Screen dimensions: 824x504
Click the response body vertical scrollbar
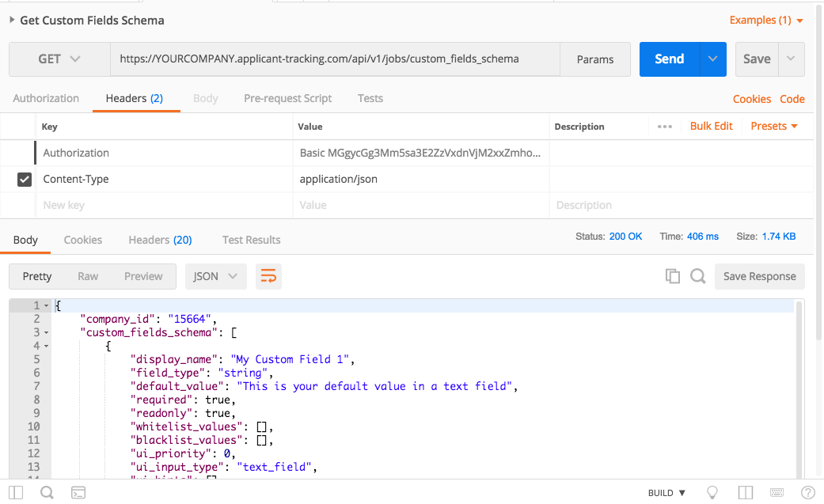[x=799, y=389]
